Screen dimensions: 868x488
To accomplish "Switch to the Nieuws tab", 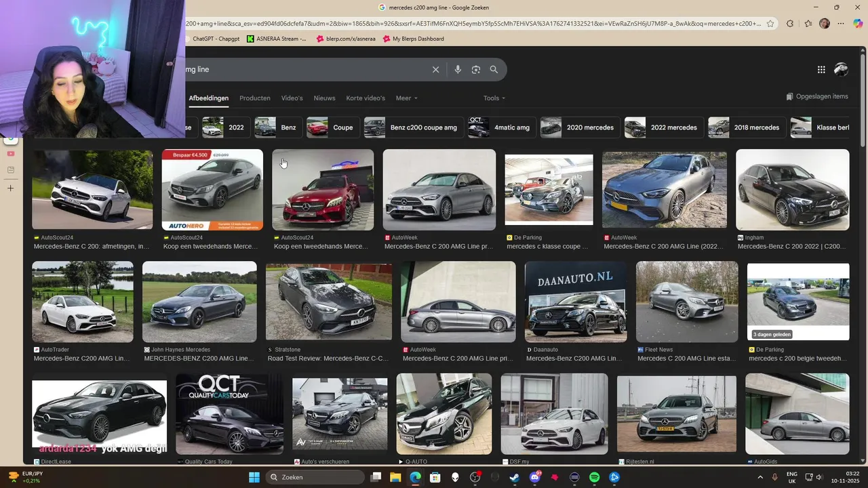I will [324, 98].
